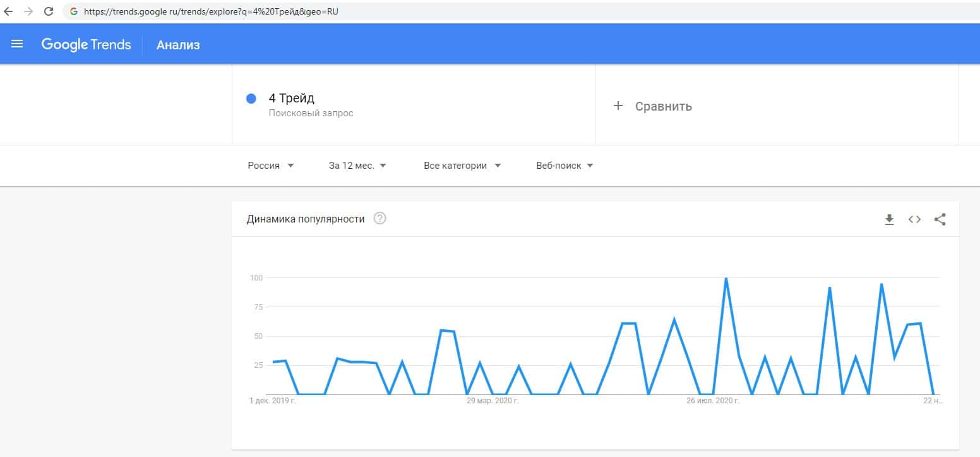Reload the page in browser
The height and width of the screenshot is (457, 980).
click(49, 11)
